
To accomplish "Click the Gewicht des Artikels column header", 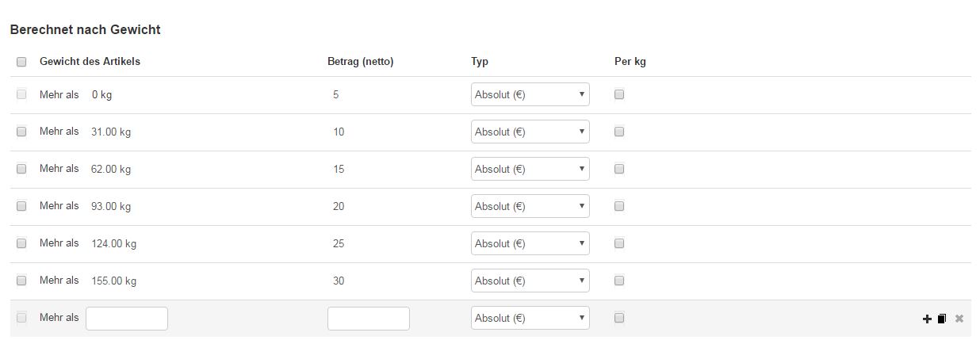I will 90,62.
